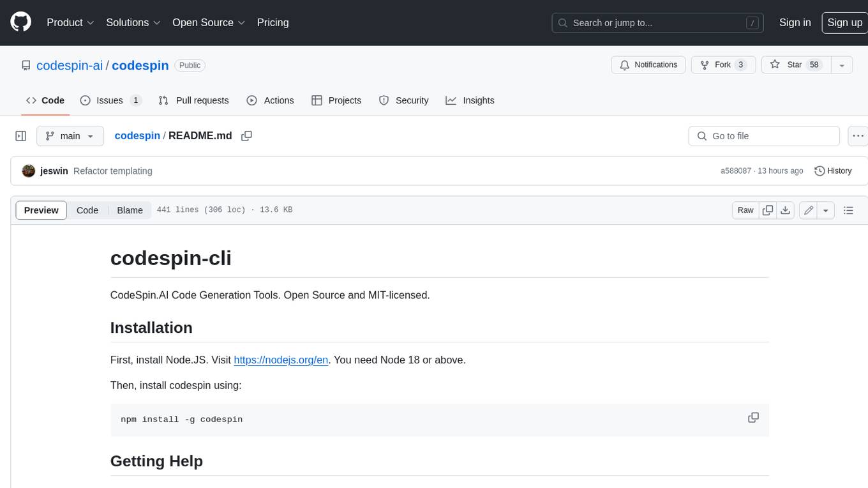Expand the Product menu
868x488 pixels.
coord(70,22)
